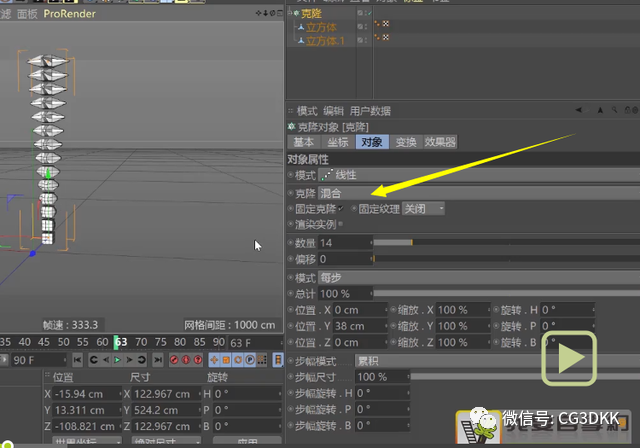
Task: Toggle visibility dots for 立方体.1
Action: [365, 40]
